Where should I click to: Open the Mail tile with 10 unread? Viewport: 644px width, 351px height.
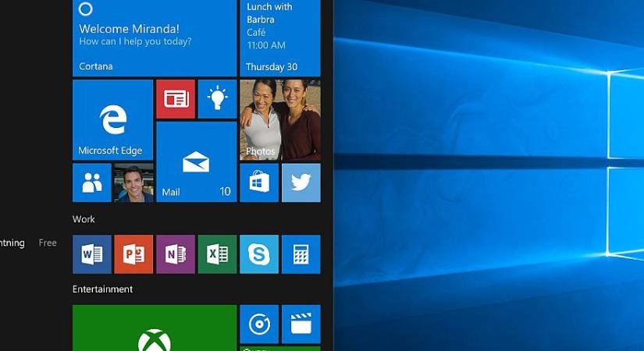click(196, 161)
